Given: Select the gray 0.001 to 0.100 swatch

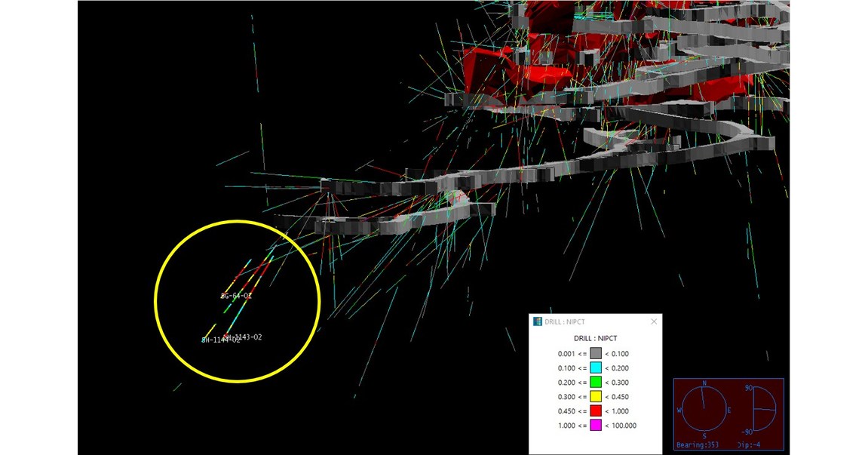Looking at the screenshot, I should 595,353.
